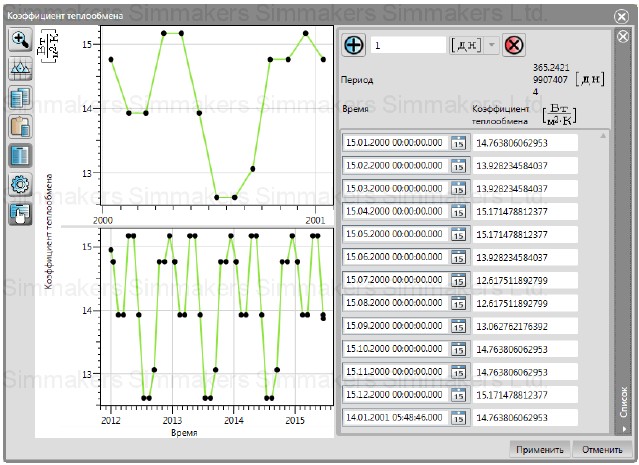Click the Отменить button
The height and width of the screenshot is (465, 639).
click(x=602, y=450)
